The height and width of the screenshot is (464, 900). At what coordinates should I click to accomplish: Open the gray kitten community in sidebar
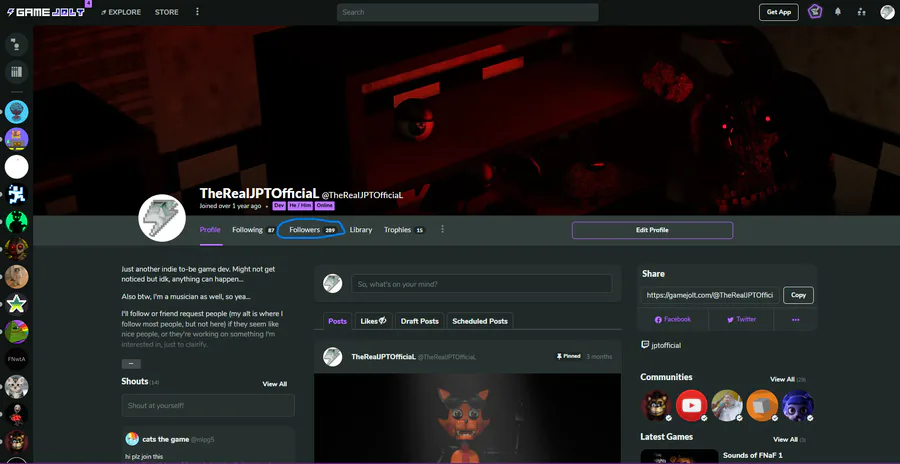tap(17, 387)
